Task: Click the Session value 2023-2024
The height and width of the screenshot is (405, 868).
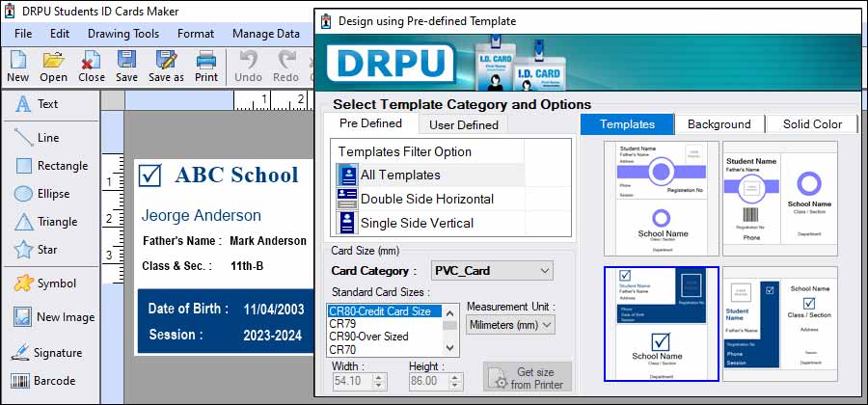Action: [272, 336]
